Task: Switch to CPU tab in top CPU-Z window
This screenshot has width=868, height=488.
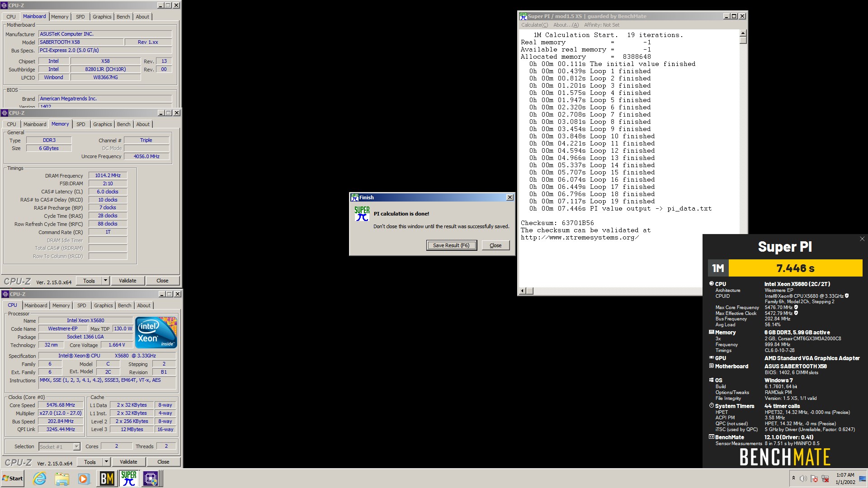Action: (x=11, y=17)
